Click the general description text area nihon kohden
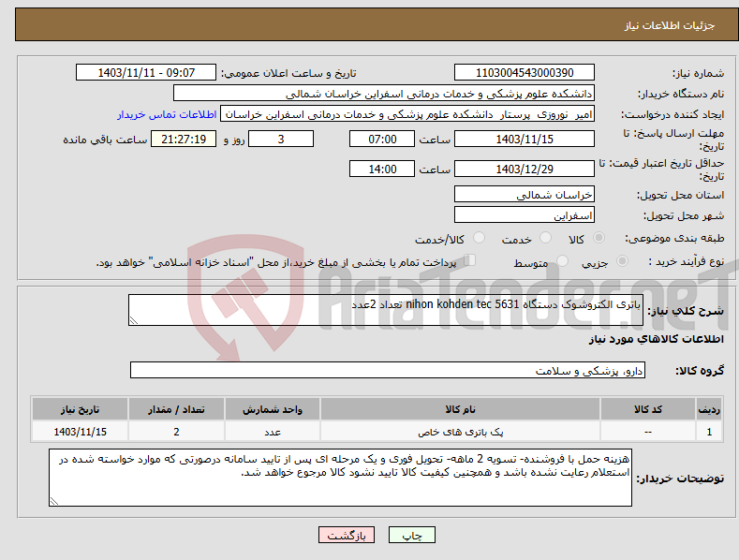The width and height of the screenshot is (739, 560). (x=386, y=310)
